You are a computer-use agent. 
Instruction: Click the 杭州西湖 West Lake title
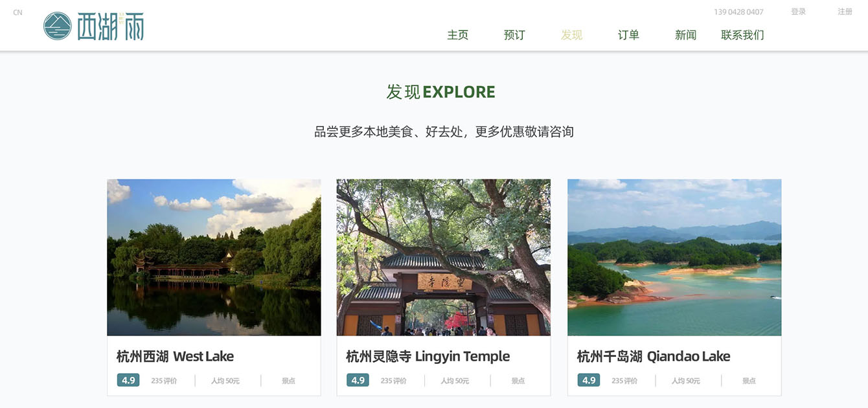click(x=175, y=356)
